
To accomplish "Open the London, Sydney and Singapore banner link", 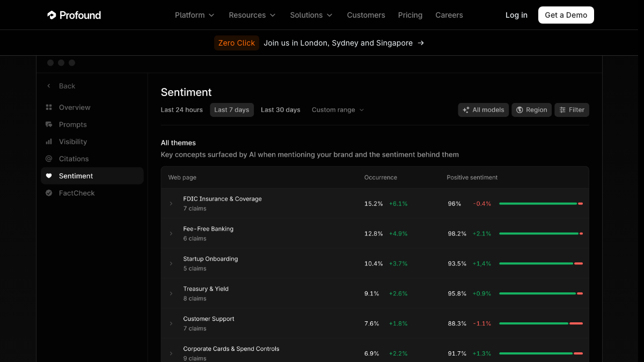I will (x=344, y=43).
